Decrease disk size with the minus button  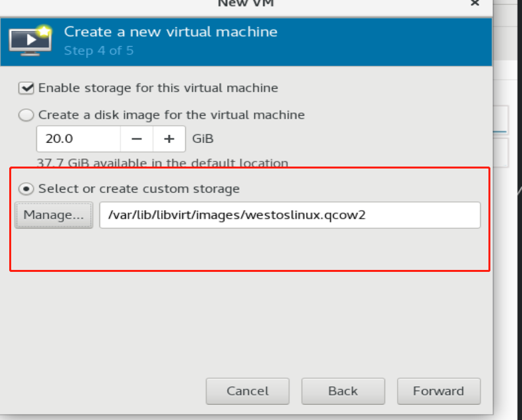point(136,139)
